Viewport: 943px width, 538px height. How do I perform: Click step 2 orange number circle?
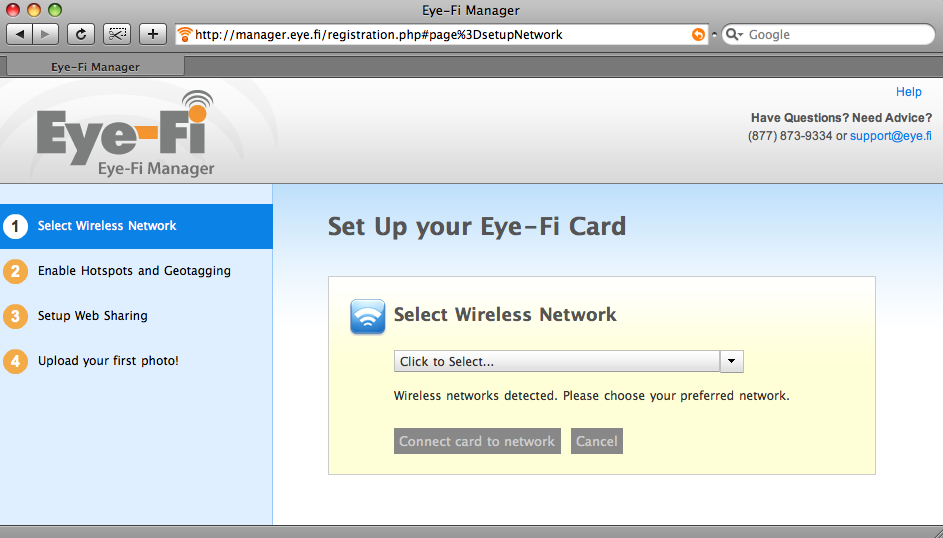tap(16, 271)
